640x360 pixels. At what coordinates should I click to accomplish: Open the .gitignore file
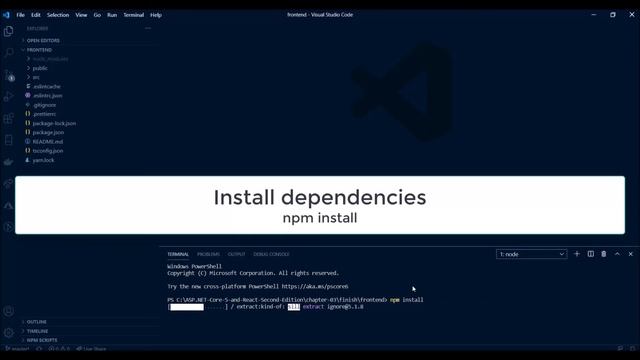[x=44, y=105]
